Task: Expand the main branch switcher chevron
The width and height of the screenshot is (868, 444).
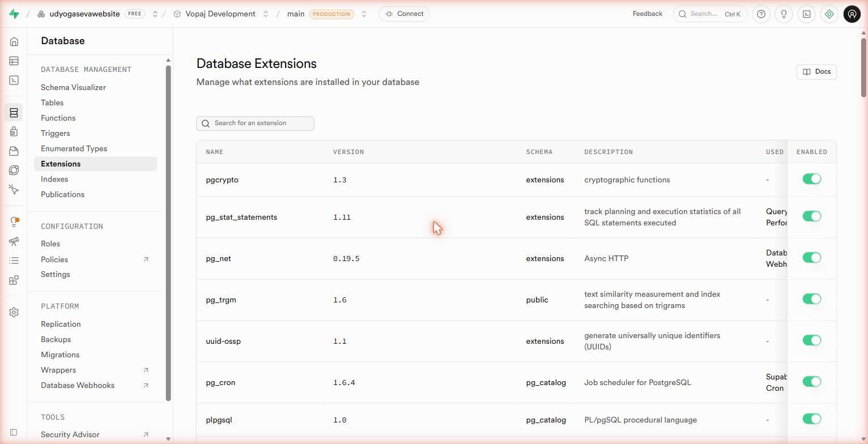Action: [364, 14]
